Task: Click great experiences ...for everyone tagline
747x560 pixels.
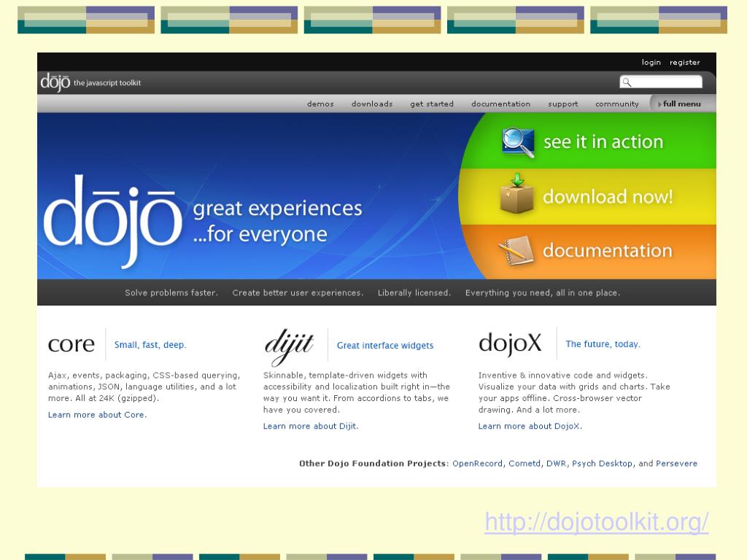Action: pos(277,222)
